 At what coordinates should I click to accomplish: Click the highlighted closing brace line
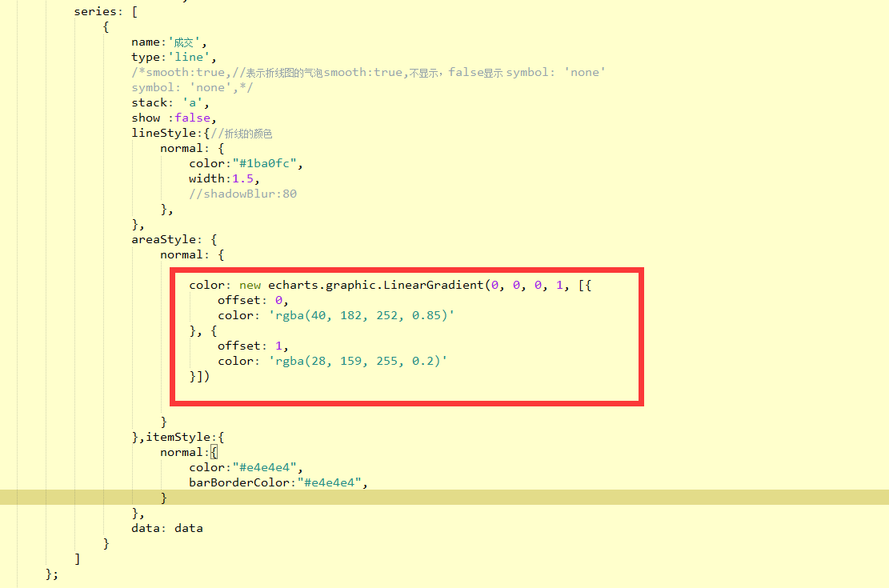[445, 498]
